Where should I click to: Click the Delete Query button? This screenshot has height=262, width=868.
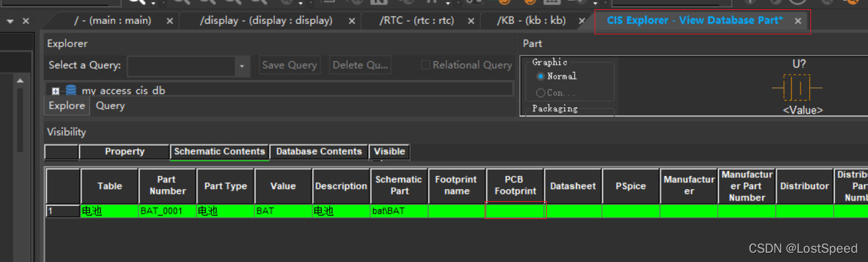click(360, 65)
